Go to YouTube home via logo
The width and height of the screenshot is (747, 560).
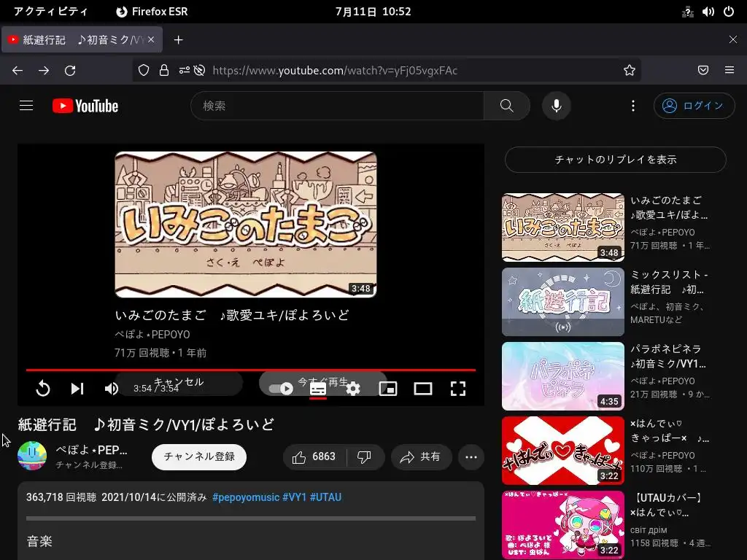(85, 106)
